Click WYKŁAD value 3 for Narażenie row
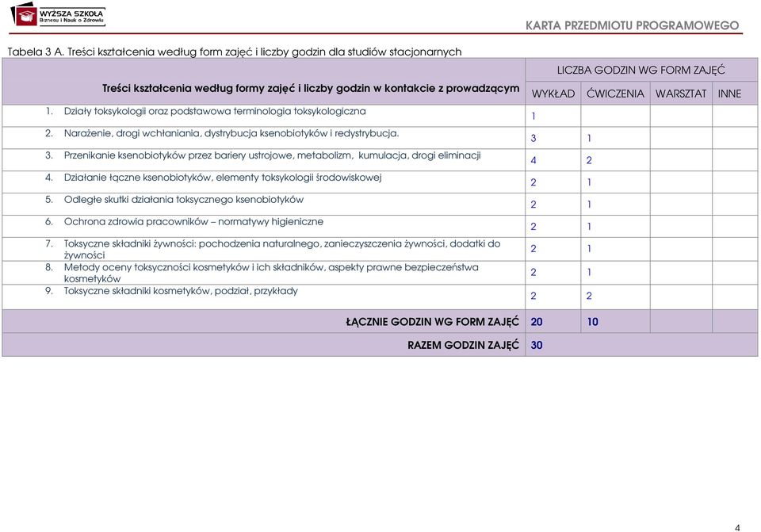 pos(533,138)
